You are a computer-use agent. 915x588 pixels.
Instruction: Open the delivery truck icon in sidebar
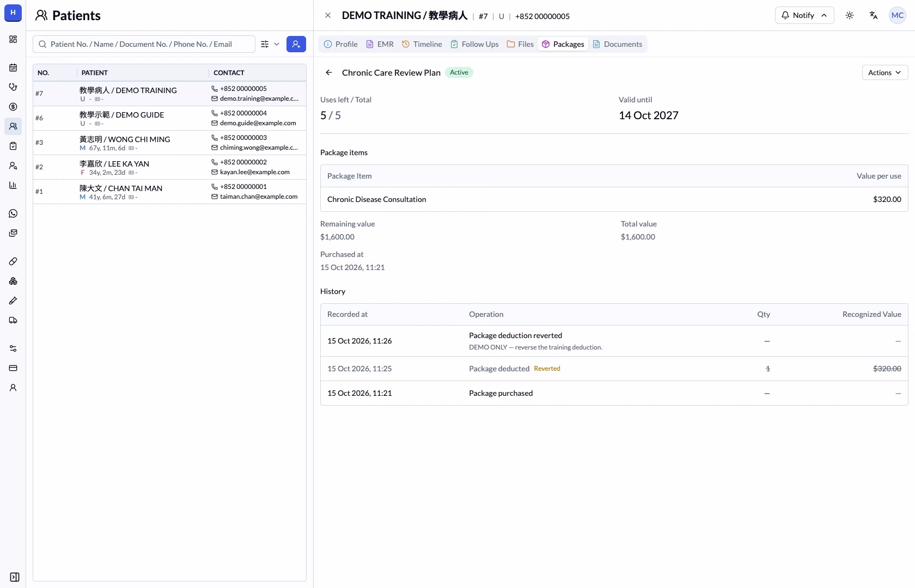coord(13,320)
